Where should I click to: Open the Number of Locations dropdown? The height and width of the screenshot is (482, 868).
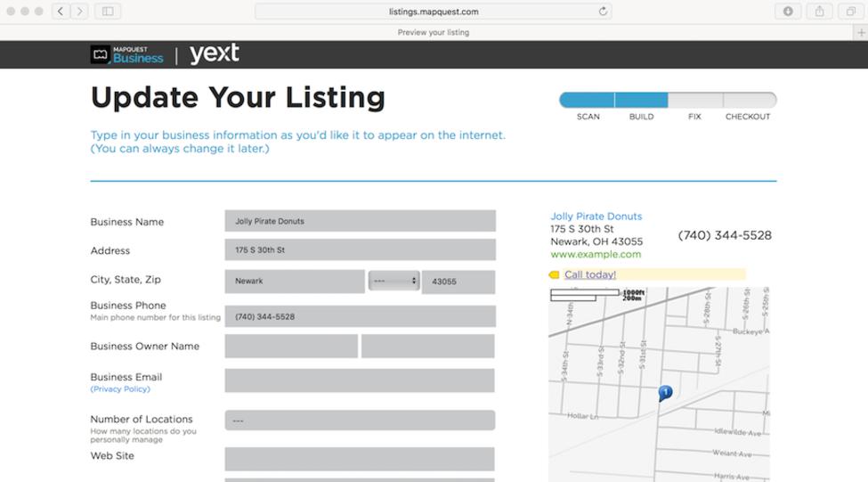pyautogui.click(x=360, y=421)
